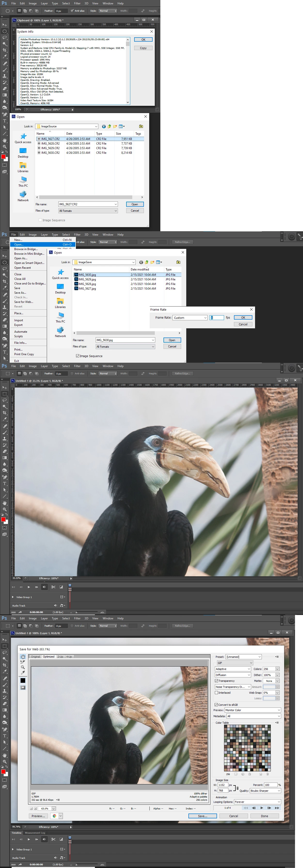Split at playhead scissors in 33.33% document timeline
The image size is (303, 868).
click(53, 587)
